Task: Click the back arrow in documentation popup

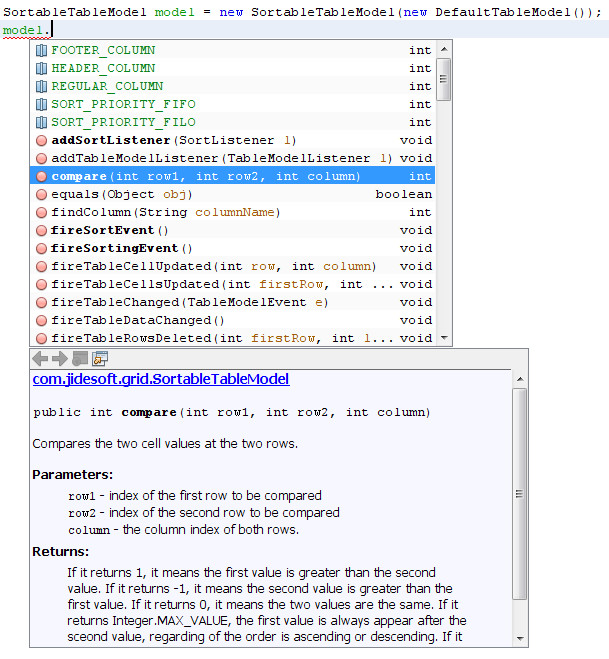Action: click(x=41, y=358)
